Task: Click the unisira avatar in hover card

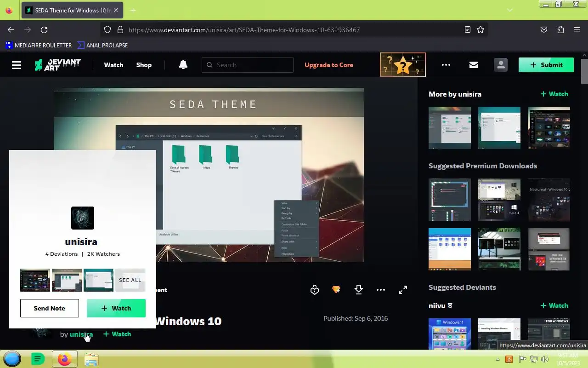Action: tap(83, 218)
